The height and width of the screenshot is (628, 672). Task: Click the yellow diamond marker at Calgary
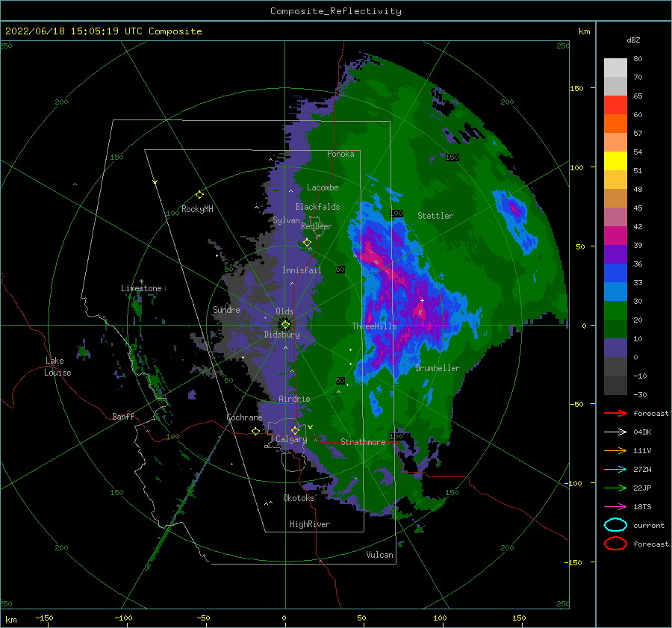click(x=295, y=430)
